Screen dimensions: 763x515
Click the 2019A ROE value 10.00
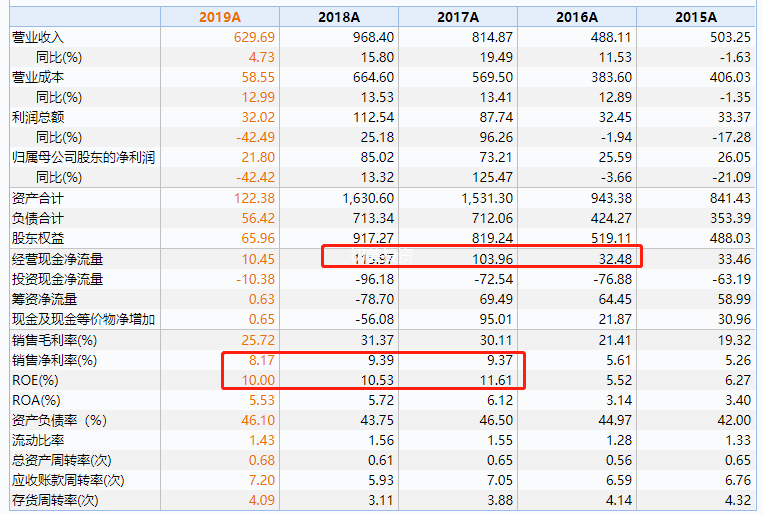pos(258,380)
